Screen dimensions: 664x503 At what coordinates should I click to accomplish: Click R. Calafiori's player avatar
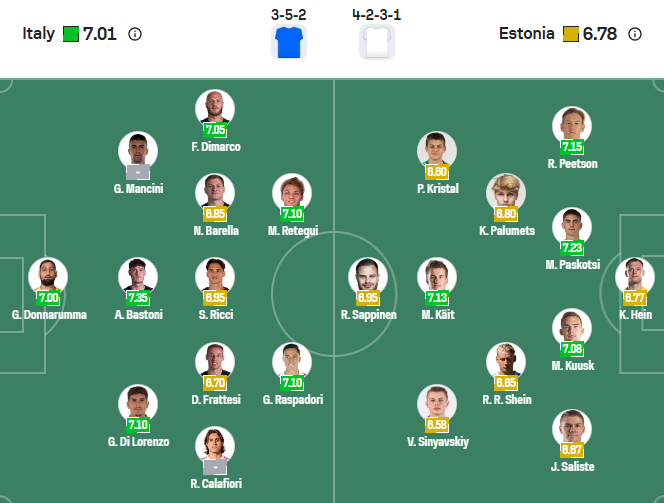tap(215, 445)
